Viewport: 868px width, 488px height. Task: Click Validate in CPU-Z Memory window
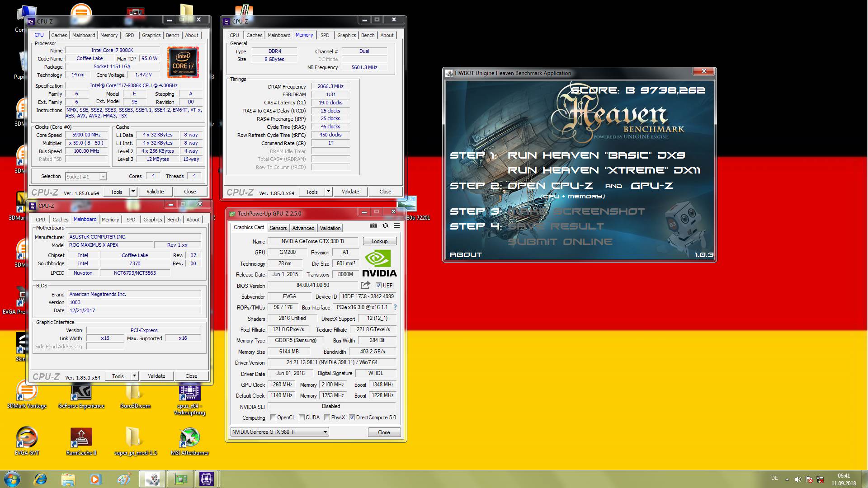[x=350, y=192]
